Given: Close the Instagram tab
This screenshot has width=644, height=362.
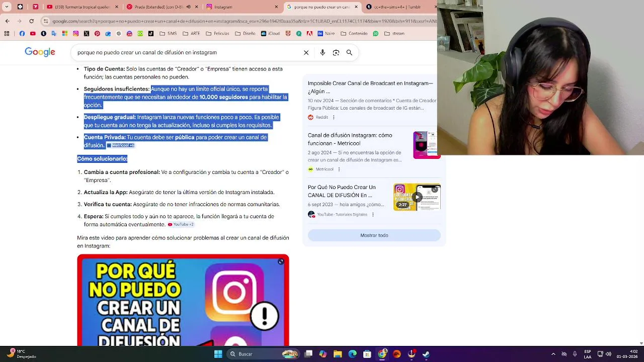Looking at the screenshot, I should 276,7.
